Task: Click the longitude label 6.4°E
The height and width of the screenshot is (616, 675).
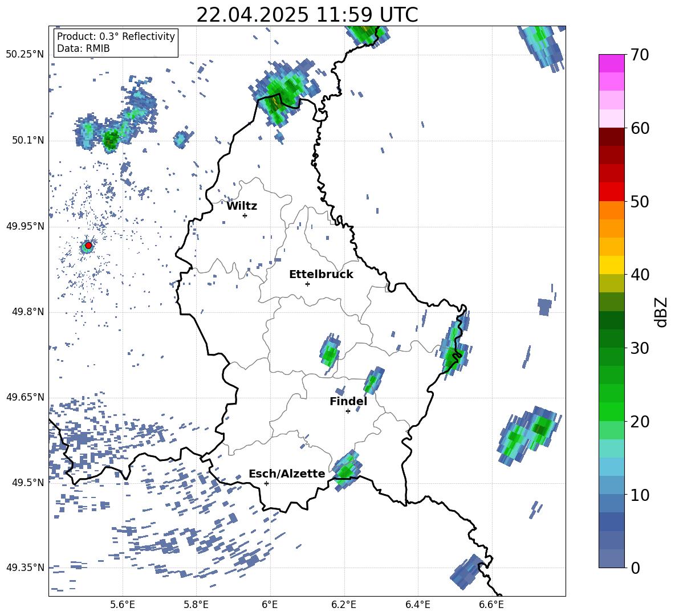Action: click(x=417, y=605)
